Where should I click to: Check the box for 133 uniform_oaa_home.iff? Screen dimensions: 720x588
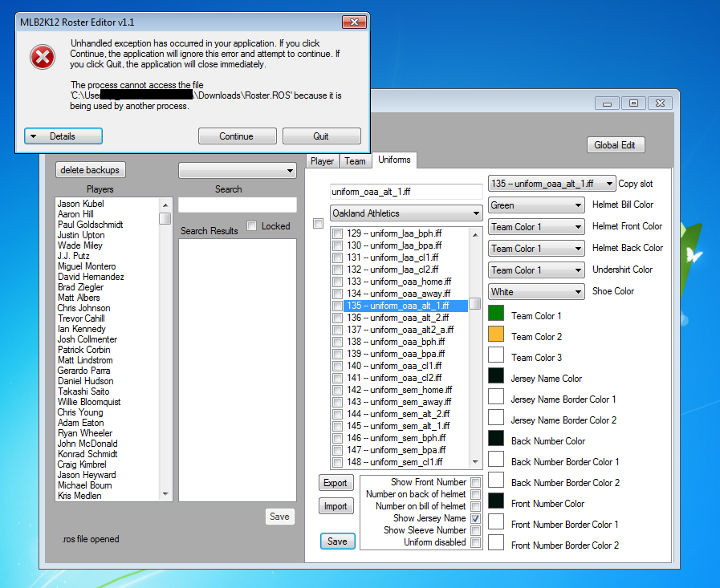pyautogui.click(x=337, y=282)
